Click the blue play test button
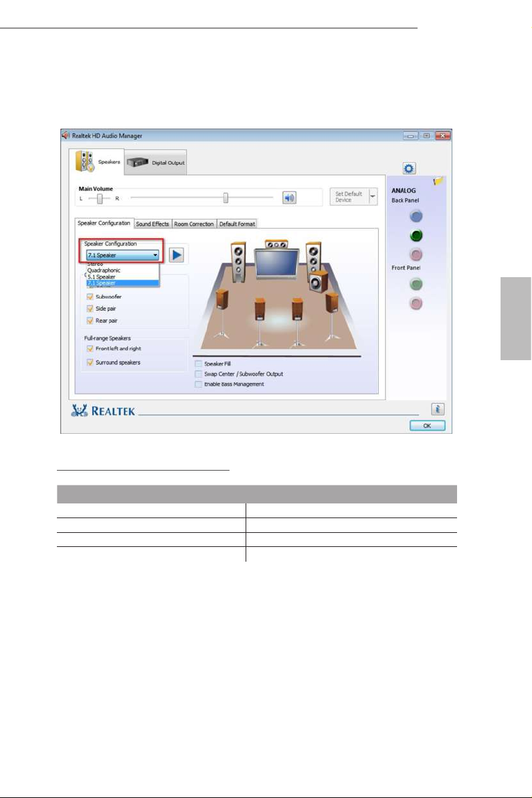 [x=177, y=255]
